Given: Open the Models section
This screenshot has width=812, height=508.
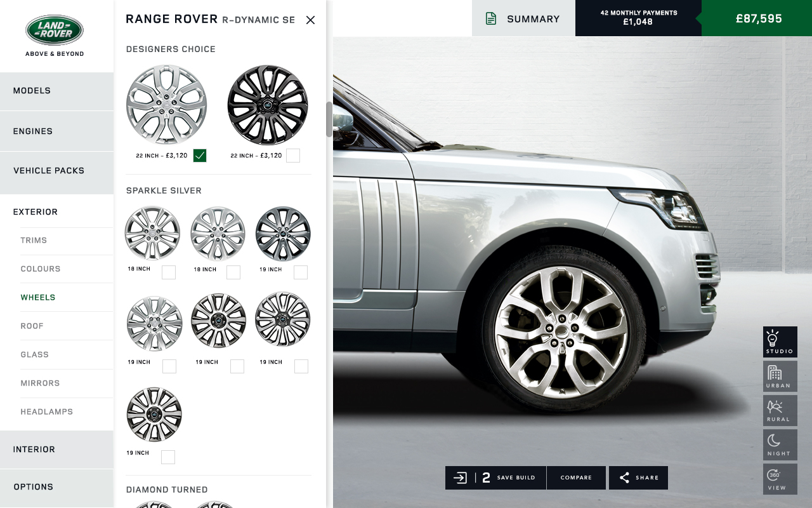Looking at the screenshot, I should coord(56,91).
